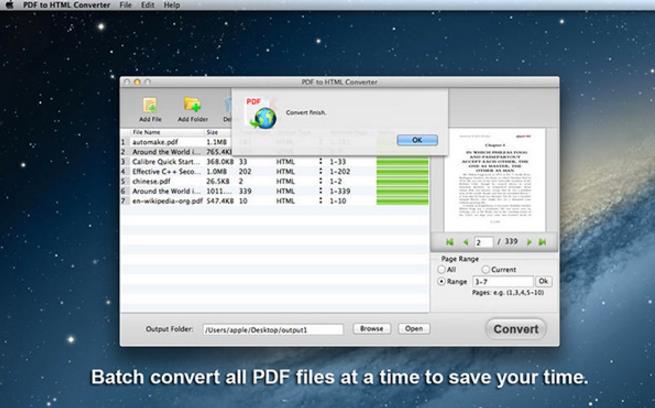Open the Help menu
Screen dimensions: 655x408
pyautogui.click(x=172, y=5)
